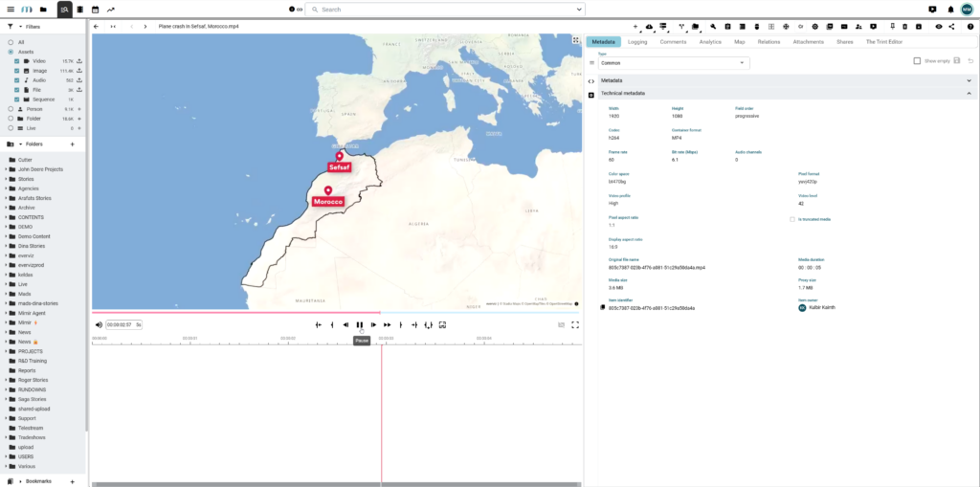This screenshot has width=980, height=487.
Task: Step one frame forward
Action: [373, 325]
